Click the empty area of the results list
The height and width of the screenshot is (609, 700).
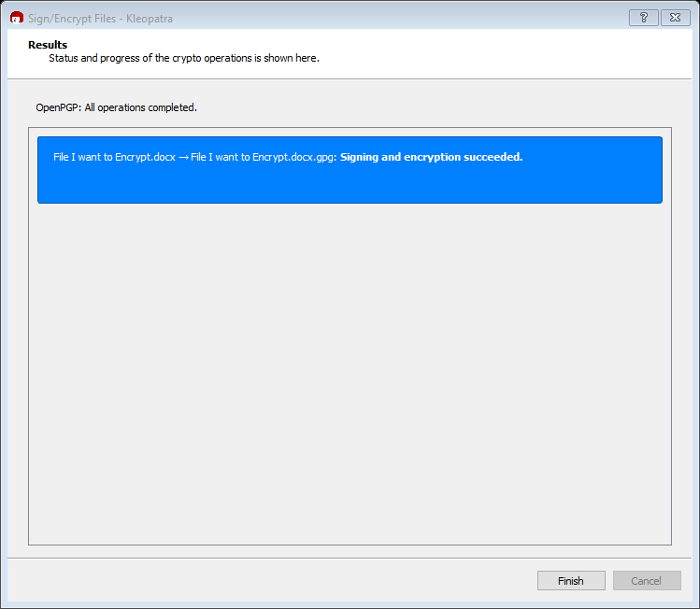(x=350, y=374)
